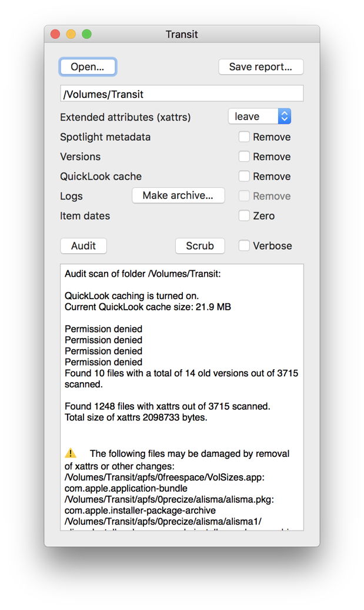Screen dimensions: 364x610
Task: Click the Open... button
Action: tap(88, 67)
